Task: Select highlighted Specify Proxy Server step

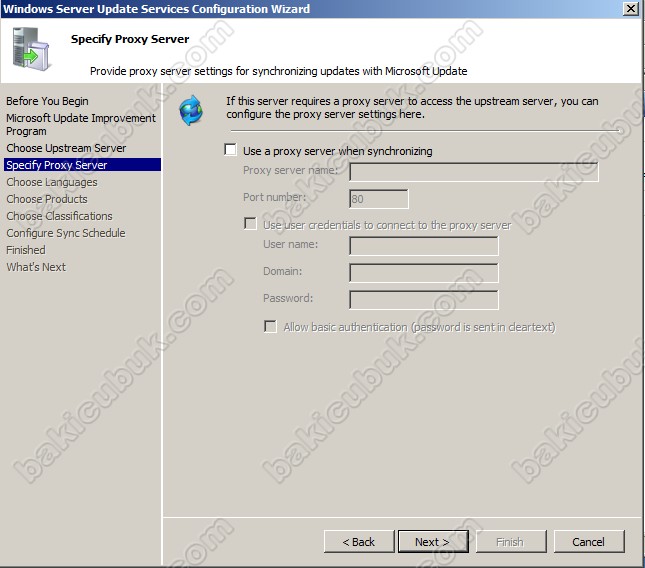Action: tap(82, 165)
